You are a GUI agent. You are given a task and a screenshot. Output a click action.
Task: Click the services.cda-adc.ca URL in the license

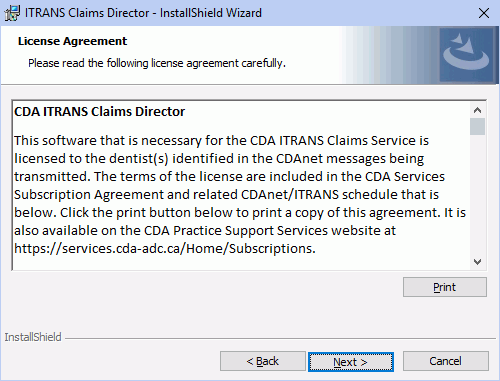click(x=165, y=249)
